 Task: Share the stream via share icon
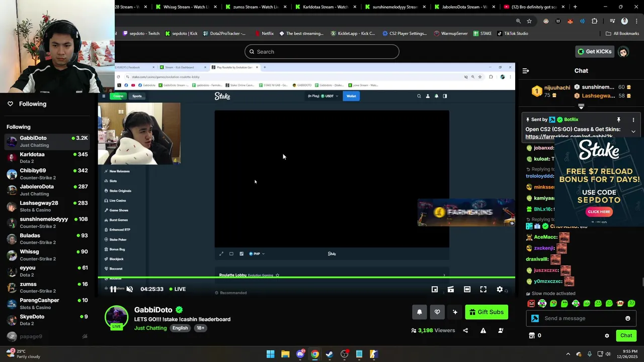pyautogui.click(x=465, y=330)
